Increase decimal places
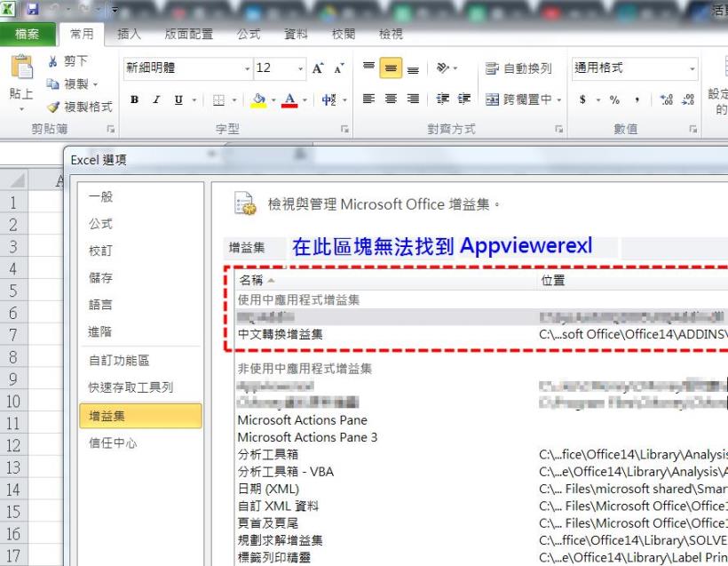The width and height of the screenshot is (728, 566). [x=667, y=100]
